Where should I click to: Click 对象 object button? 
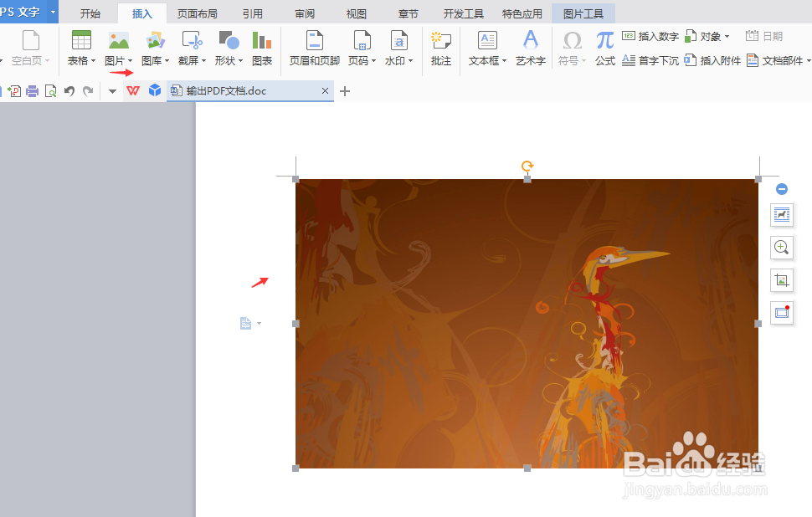click(x=707, y=36)
